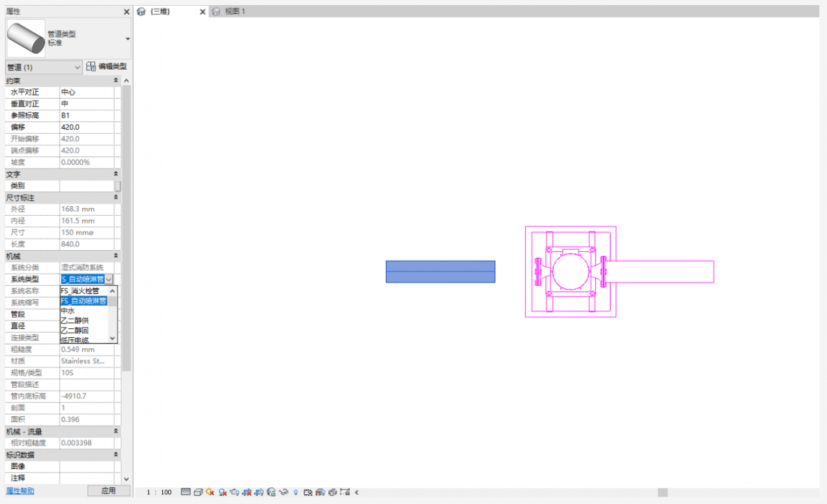Click the Unlocked 3D View house icon
The height and width of the screenshot is (504, 827).
point(271,492)
